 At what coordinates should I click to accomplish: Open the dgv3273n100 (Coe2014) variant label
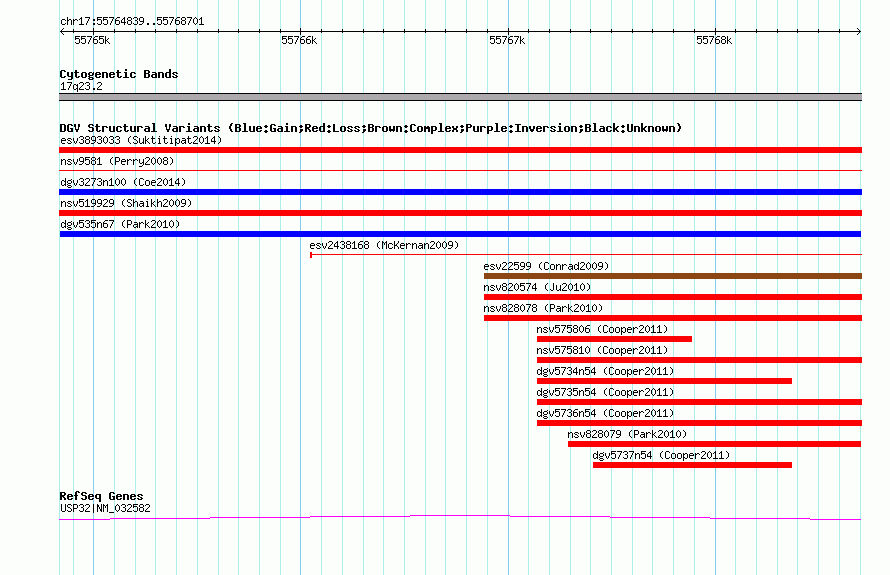coord(123,182)
